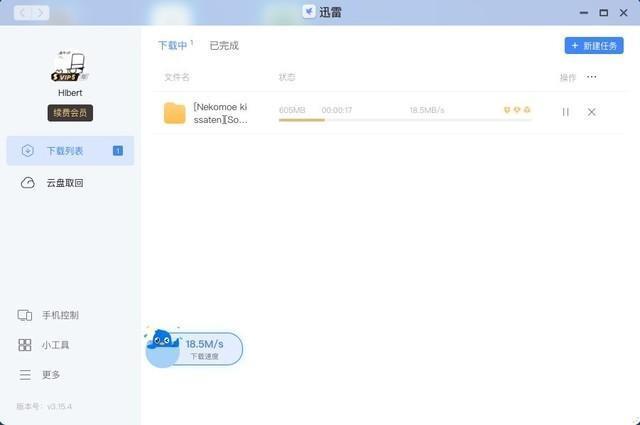This screenshot has width=640, height=425.
Task: Click the third gold acceleration icon in task row
Action: point(527,109)
